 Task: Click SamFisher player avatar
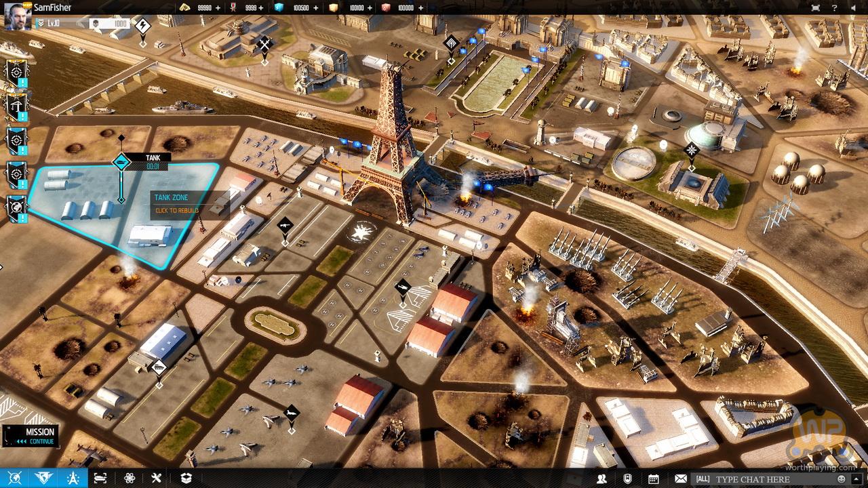pos(17,16)
